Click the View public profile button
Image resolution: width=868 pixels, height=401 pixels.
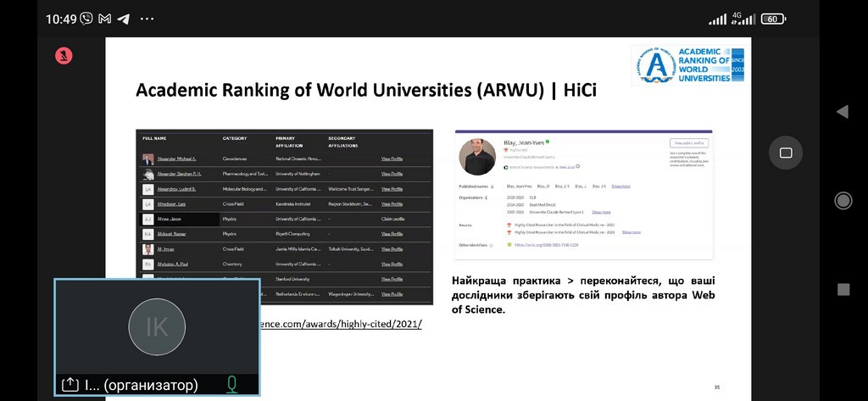click(x=688, y=143)
